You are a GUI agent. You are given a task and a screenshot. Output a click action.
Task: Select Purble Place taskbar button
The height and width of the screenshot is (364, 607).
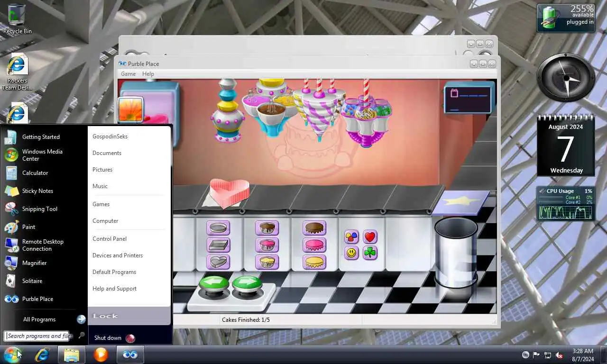click(130, 355)
